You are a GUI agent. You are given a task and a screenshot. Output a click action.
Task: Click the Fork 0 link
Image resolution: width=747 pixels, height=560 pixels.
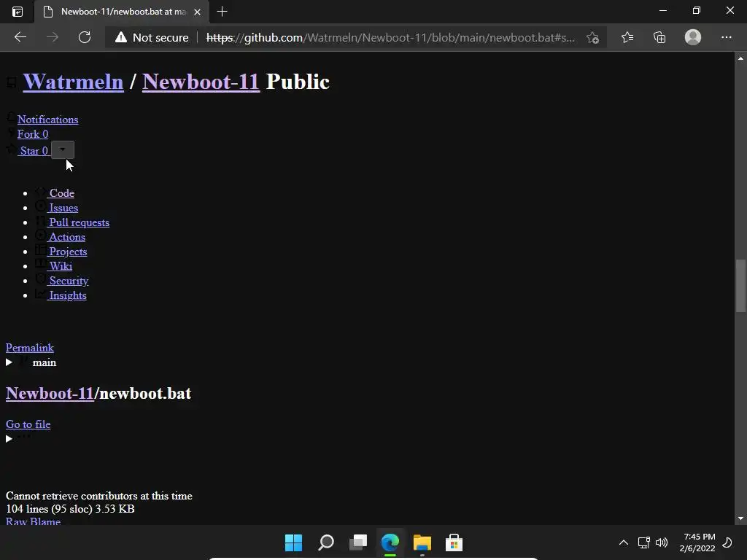[x=33, y=134]
